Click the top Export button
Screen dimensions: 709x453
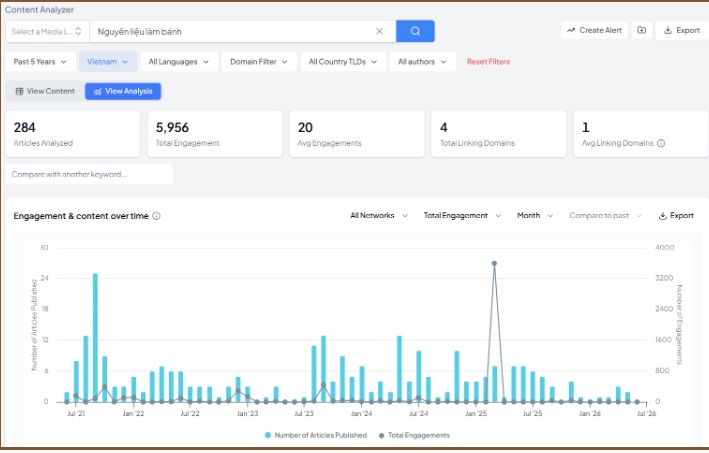coord(681,30)
